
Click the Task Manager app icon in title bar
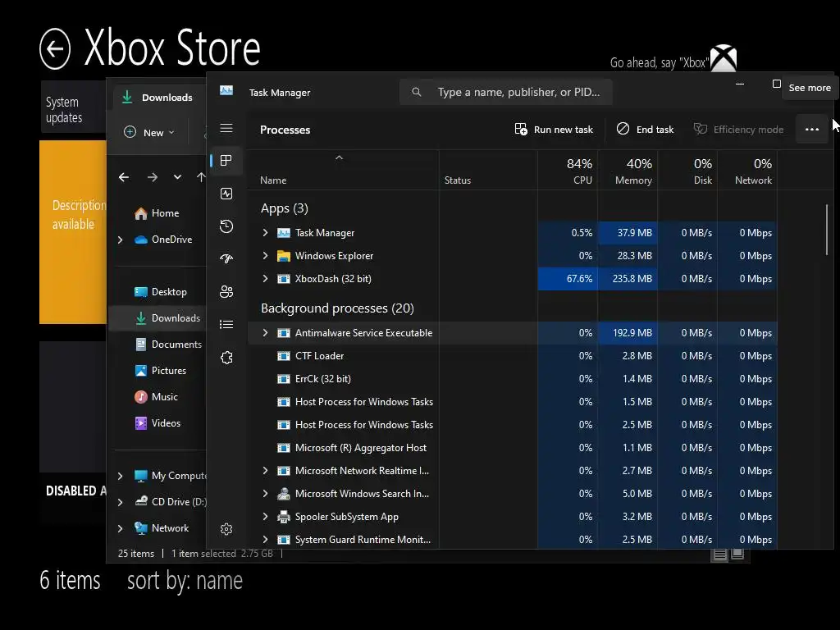[x=226, y=90]
